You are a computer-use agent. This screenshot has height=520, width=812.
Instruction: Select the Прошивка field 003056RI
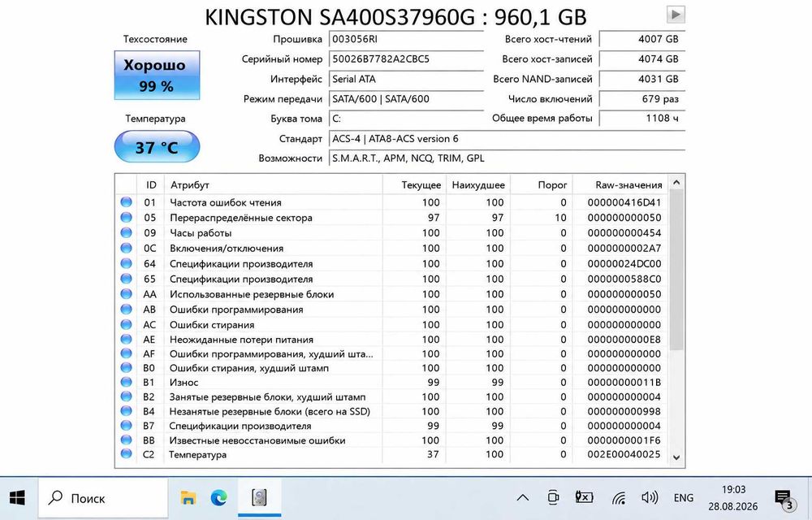pyautogui.click(x=407, y=39)
